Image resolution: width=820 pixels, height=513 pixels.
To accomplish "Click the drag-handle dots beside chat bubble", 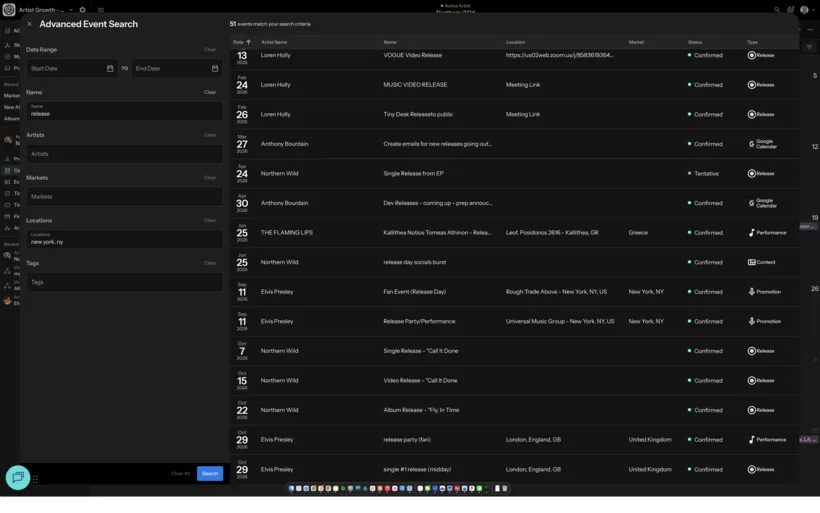I will (35, 479).
